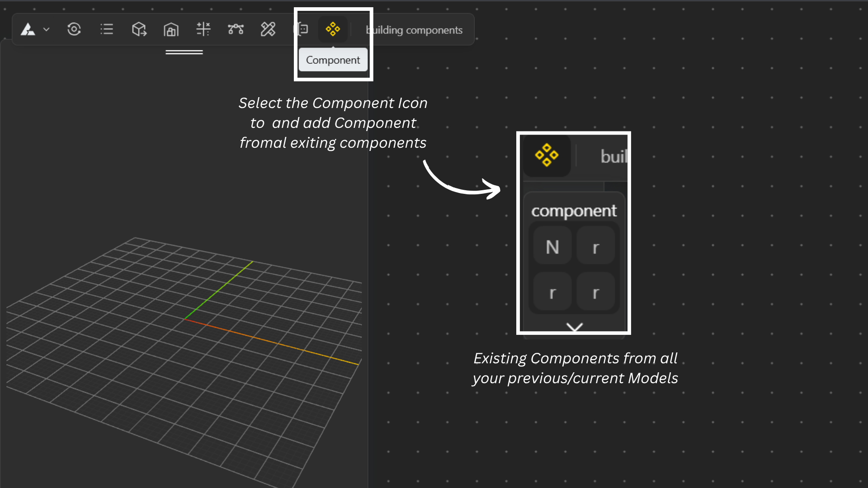This screenshot has height=488, width=868.
Task: Click the cube with arrow export icon
Action: 139,30
